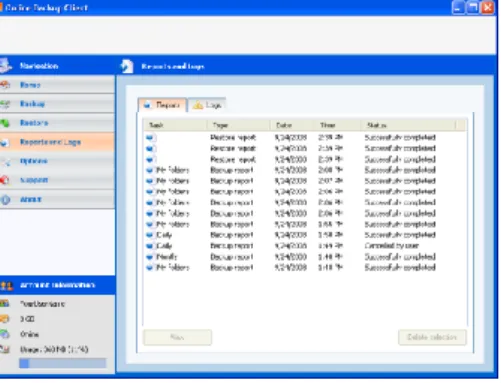Viewport: 501px width, 383px height.
Task: Open Home from the navigation sidebar
Action: click(57, 85)
